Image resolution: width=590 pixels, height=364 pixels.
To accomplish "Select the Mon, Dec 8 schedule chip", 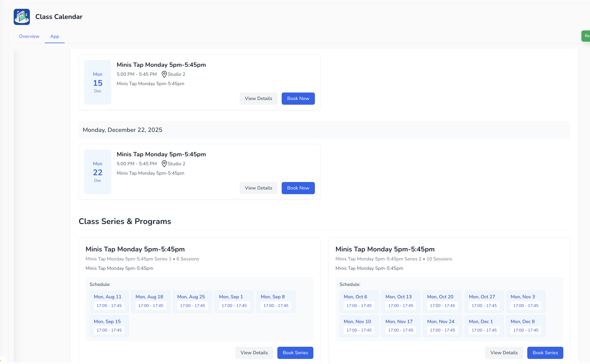I will point(526,326).
